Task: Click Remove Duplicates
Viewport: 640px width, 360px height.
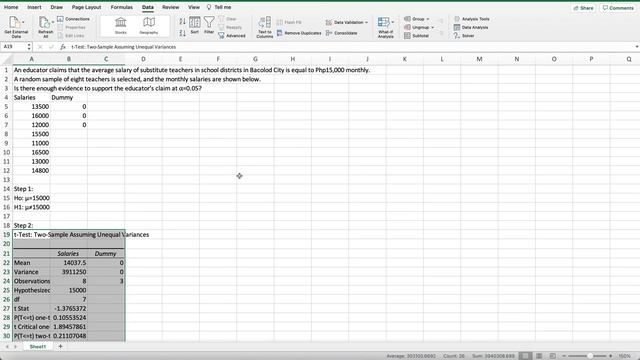Action: click(x=299, y=33)
